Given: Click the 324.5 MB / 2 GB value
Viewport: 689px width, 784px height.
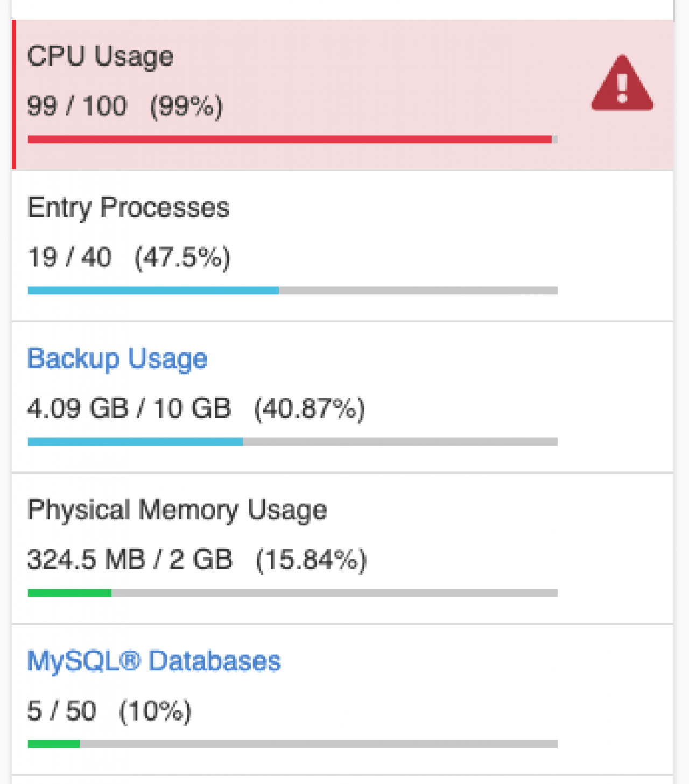Looking at the screenshot, I should pyautogui.click(x=130, y=560).
